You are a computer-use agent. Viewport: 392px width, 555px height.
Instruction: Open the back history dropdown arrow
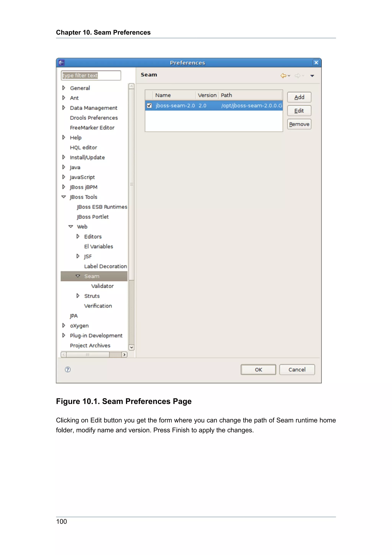(289, 76)
